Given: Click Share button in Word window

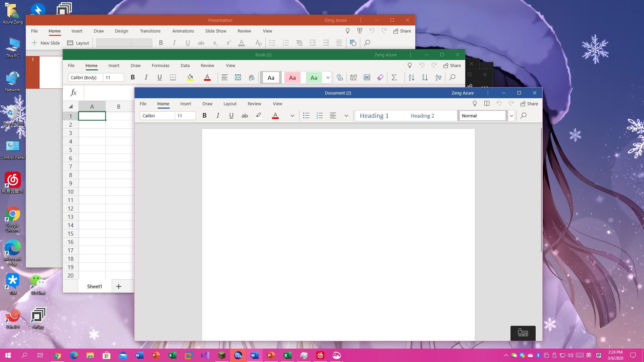Looking at the screenshot, I should pyautogui.click(x=529, y=104).
